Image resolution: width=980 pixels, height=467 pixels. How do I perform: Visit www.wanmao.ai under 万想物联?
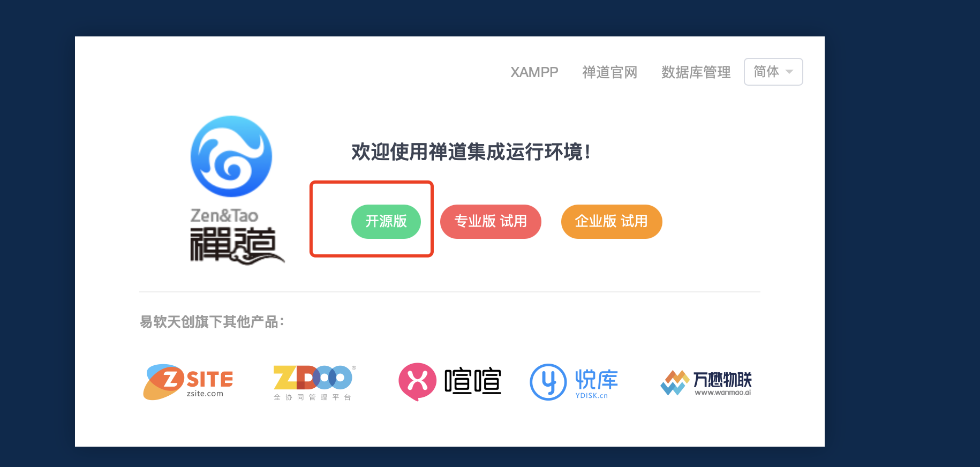722,393
